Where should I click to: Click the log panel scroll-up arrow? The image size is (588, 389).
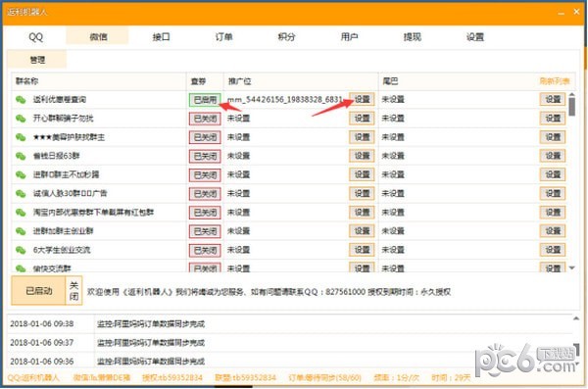[576, 318]
